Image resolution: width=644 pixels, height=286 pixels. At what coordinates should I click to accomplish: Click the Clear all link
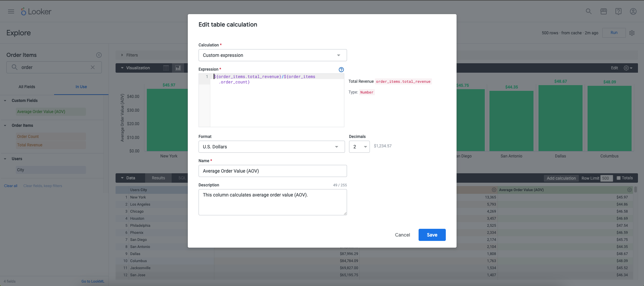11,186
